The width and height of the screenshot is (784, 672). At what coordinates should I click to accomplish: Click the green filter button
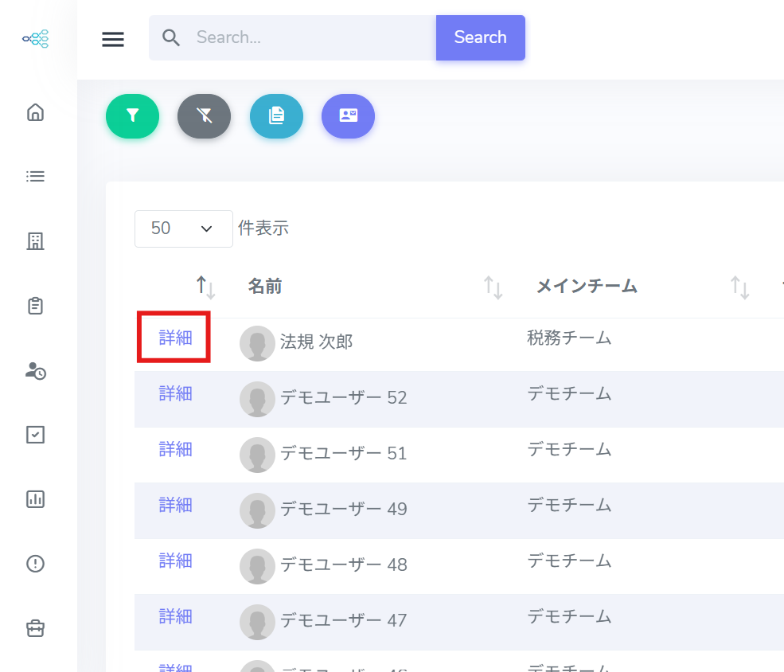click(x=132, y=116)
